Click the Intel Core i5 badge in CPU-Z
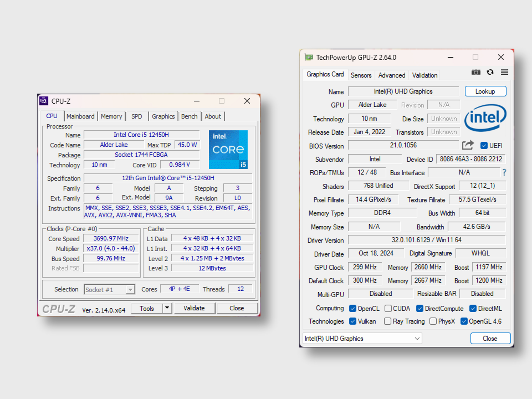532x399 pixels. (x=228, y=150)
